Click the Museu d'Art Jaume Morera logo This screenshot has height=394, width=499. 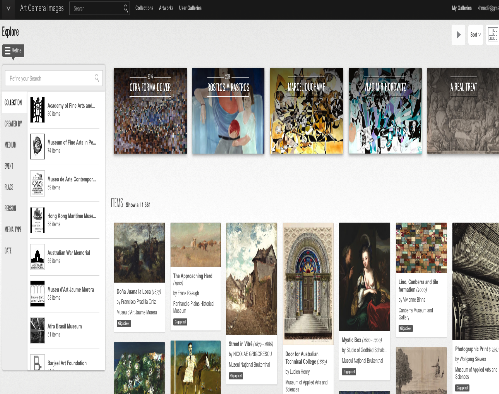coord(37,294)
